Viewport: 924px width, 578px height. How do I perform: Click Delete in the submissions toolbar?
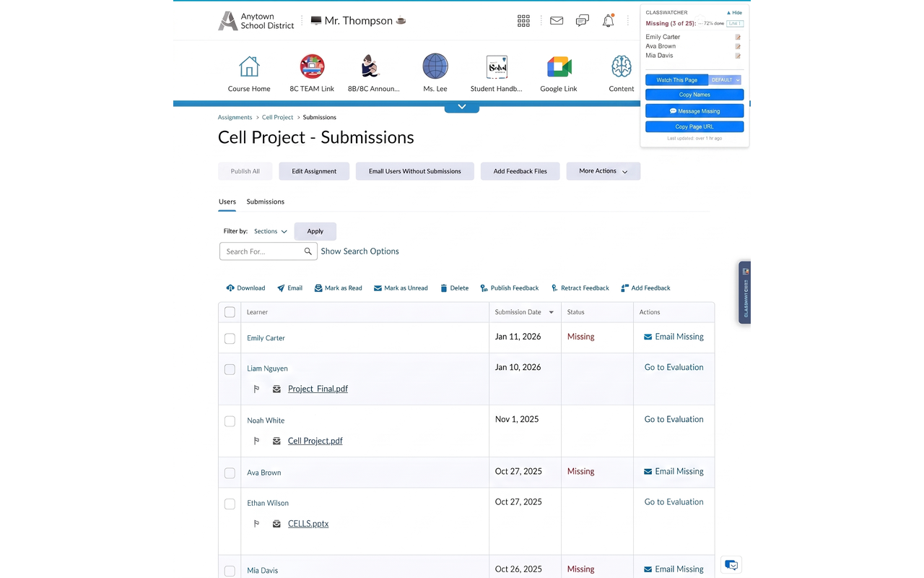pyautogui.click(x=454, y=288)
